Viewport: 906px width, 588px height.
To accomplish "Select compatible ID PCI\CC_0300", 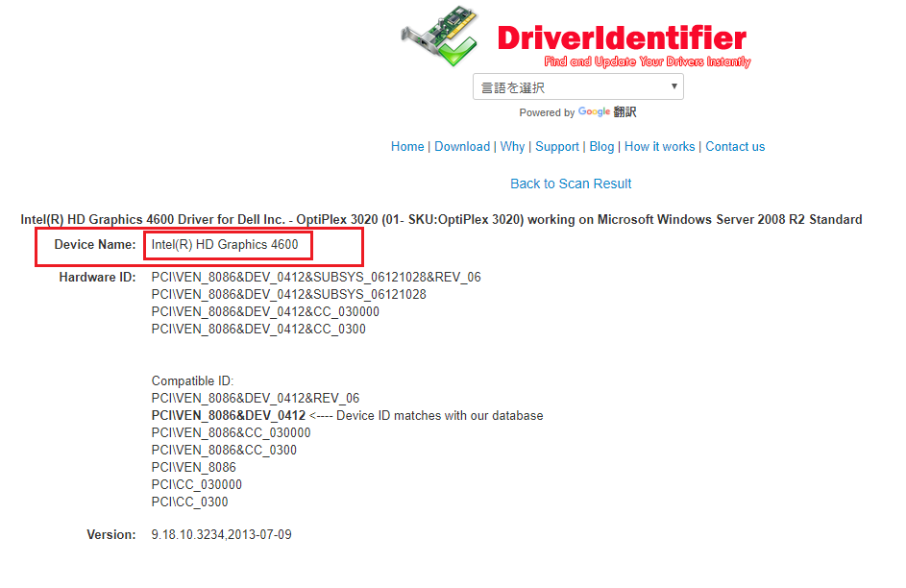I will (189, 502).
